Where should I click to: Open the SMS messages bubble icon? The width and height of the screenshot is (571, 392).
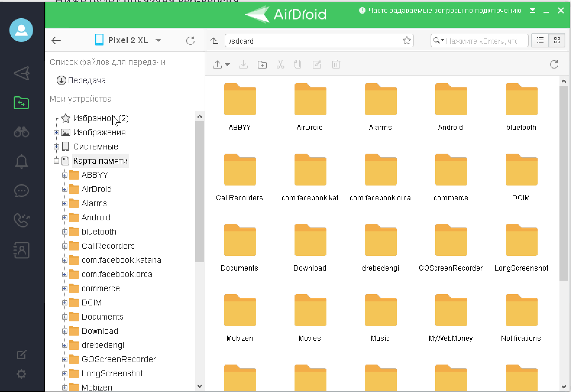point(21,191)
